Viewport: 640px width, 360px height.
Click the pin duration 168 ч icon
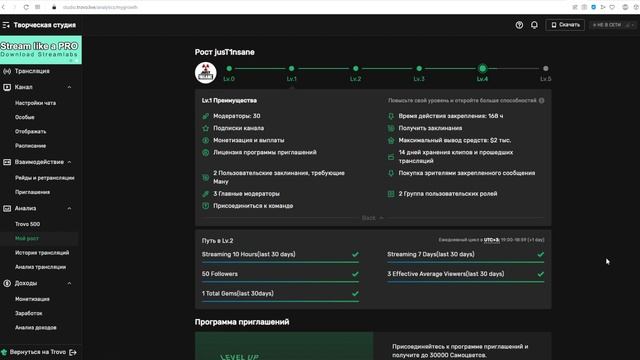(391, 116)
